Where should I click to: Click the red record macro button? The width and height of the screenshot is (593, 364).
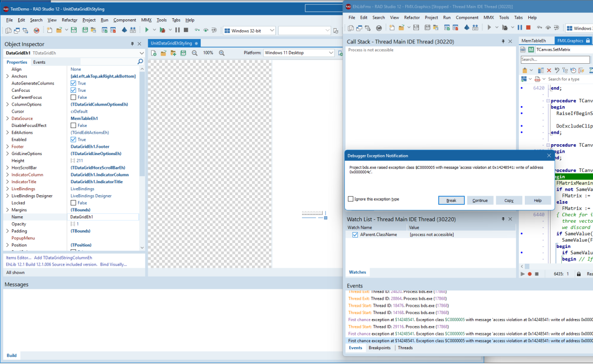[530, 274]
